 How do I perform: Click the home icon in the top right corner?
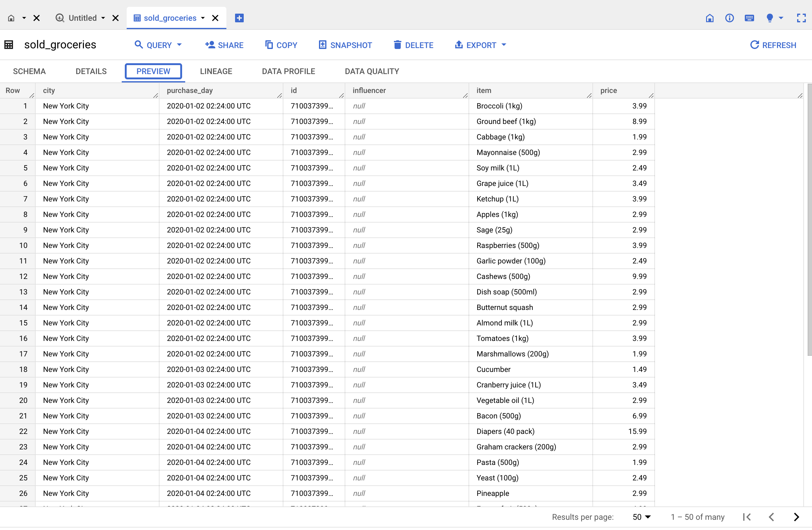[x=709, y=18]
